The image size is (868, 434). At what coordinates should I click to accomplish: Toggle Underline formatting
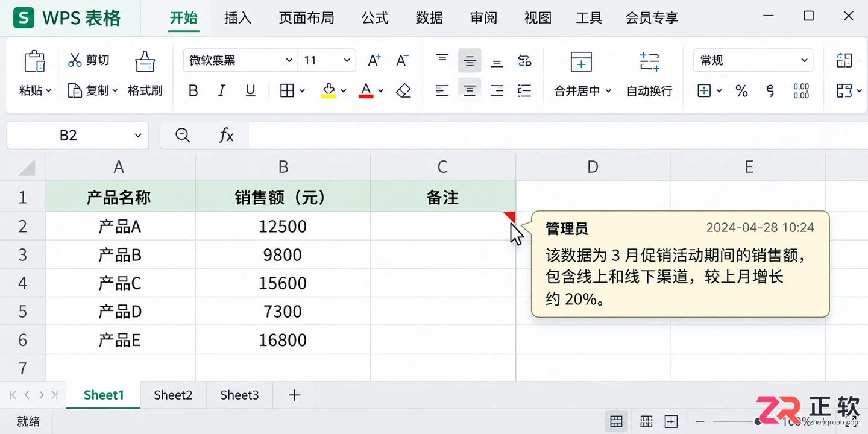click(x=251, y=91)
